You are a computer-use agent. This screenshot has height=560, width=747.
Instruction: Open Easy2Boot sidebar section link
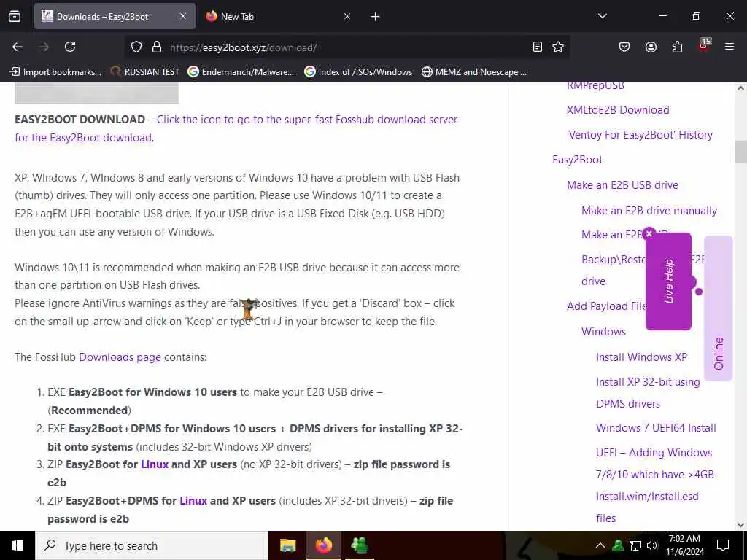(x=578, y=160)
